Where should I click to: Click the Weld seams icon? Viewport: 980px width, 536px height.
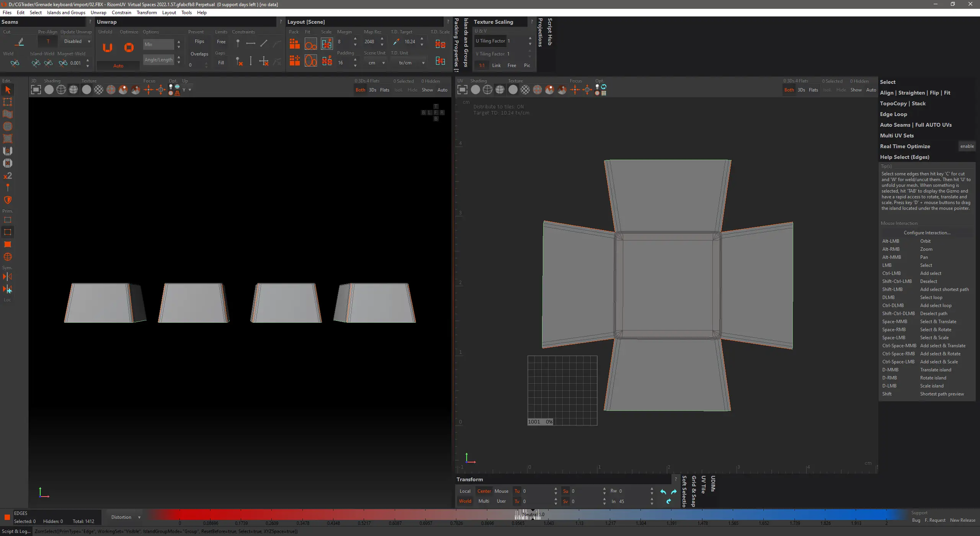pyautogui.click(x=15, y=63)
